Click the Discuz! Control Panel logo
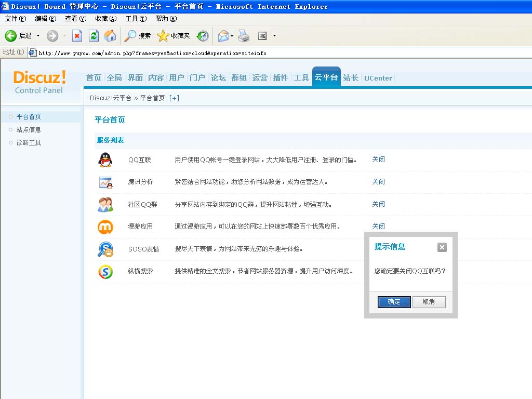 (39, 82)
